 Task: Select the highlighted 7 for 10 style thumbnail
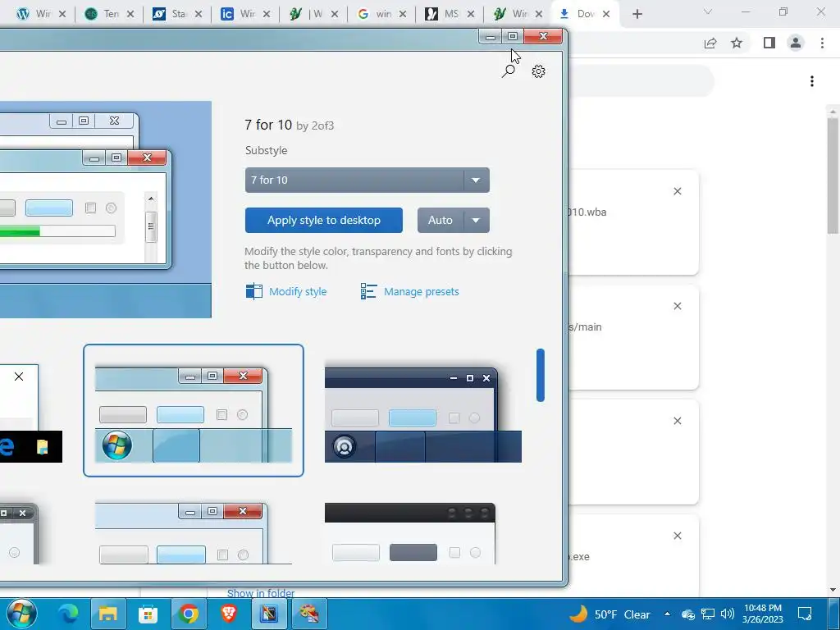(x=194, y=410)
